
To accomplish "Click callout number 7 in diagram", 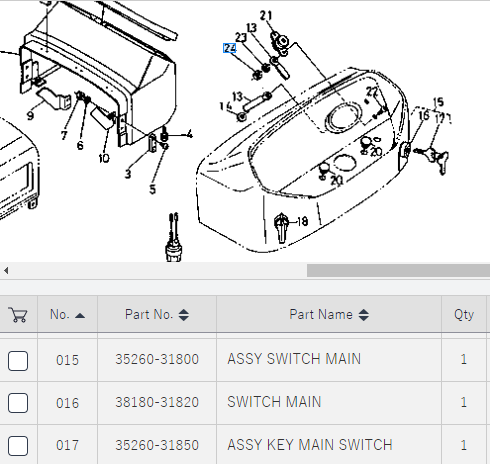I will (x=64, y=135).
